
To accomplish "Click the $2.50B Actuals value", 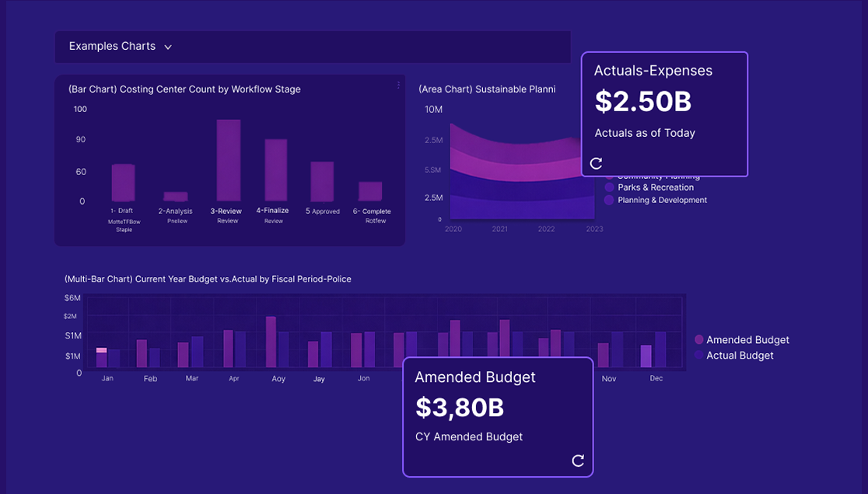I will click(x=642, y=102).
